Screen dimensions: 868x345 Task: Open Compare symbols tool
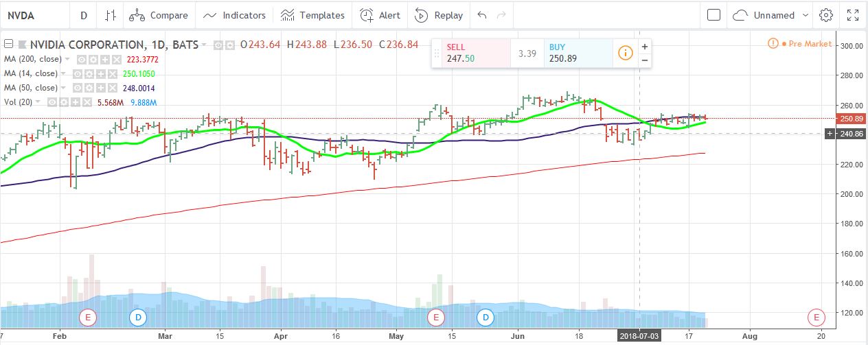[159, 15]
